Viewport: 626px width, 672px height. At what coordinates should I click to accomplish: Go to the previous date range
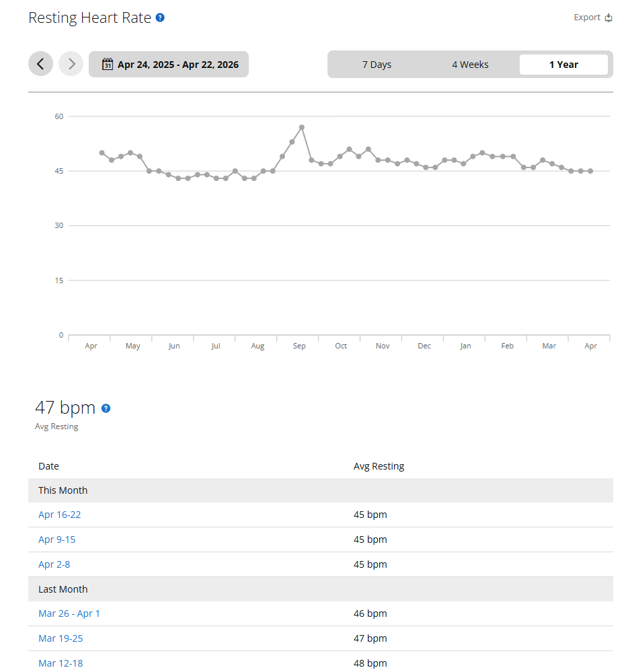[x=41, y=64]
